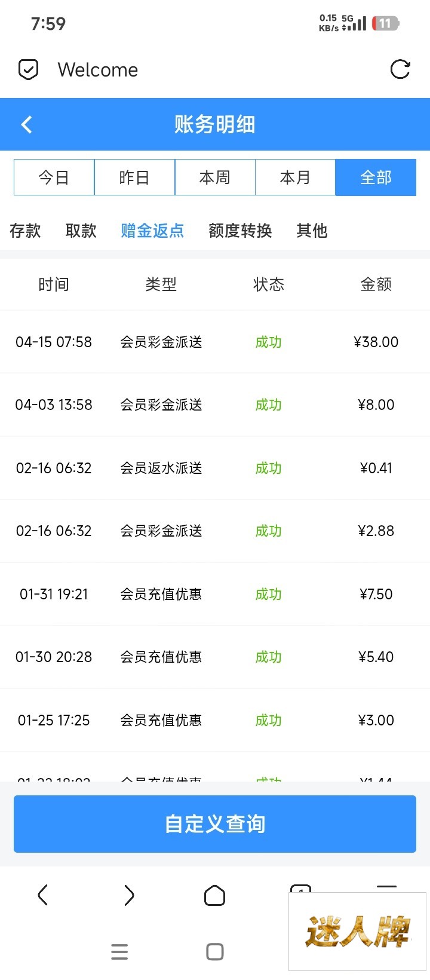Viewport: 430px width, 980px height.
Task: Tap the system recent apps menu icon
Action: (119, 952)
